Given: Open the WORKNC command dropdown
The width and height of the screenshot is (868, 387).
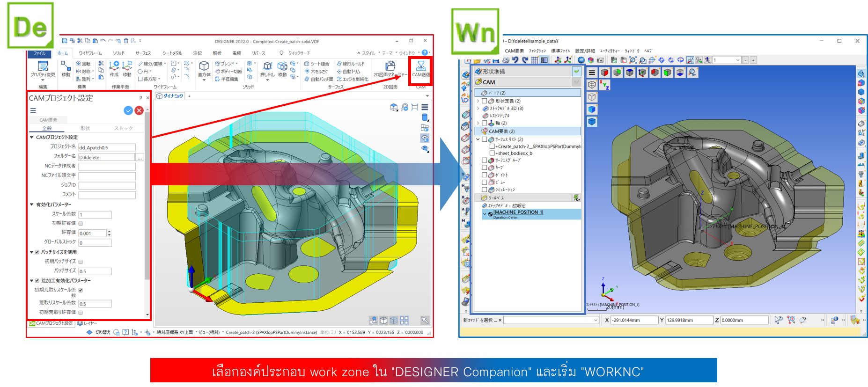Looking at the screenshot, I should tap(596, 320).
